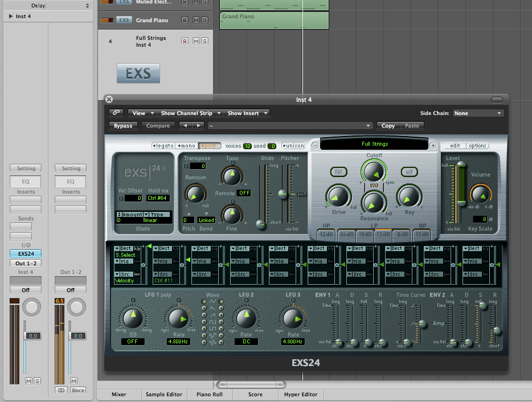The image size is (532, 402).
Task: Click plus button right of Full Strings display
Action: coord(433,145)
